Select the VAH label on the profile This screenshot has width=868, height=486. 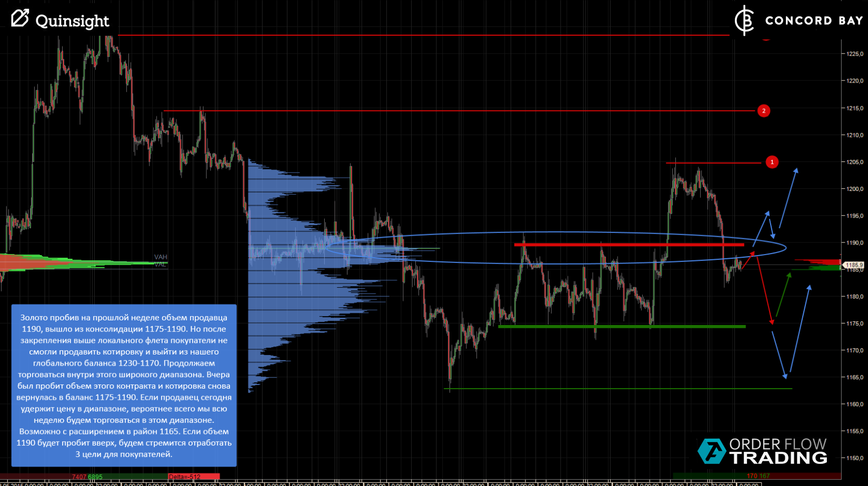coord(161,257)
